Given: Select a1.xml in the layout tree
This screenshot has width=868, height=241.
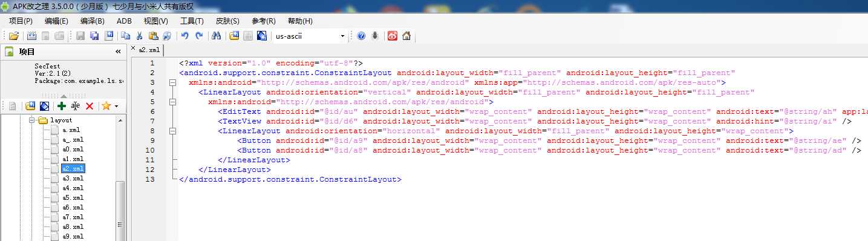Looking at the screenshot, I should (73, 159).
